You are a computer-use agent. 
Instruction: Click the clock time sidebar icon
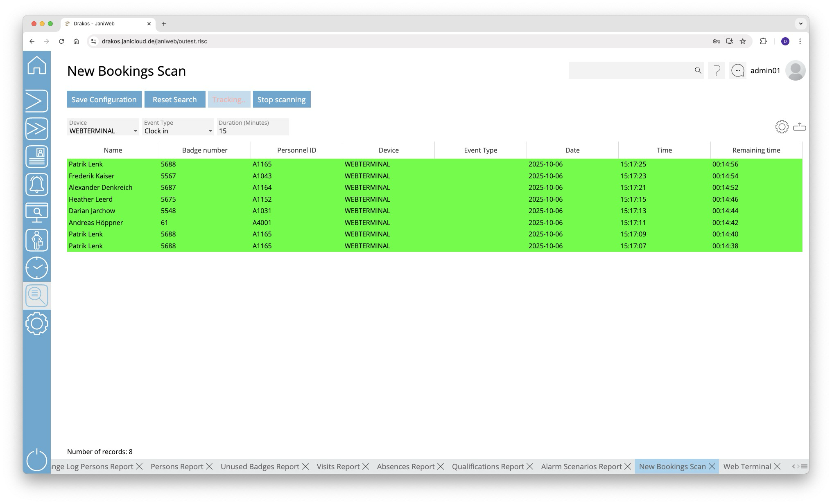[37, 268]
